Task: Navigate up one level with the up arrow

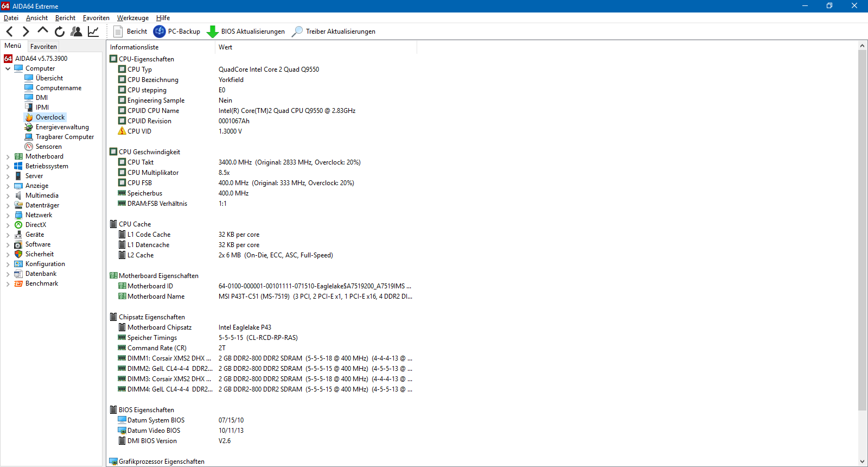Action: coord(43,30)
